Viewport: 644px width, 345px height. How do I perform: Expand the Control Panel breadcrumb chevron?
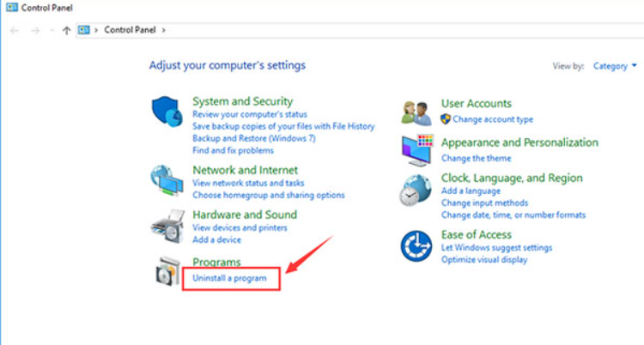[x=163, y=30]
